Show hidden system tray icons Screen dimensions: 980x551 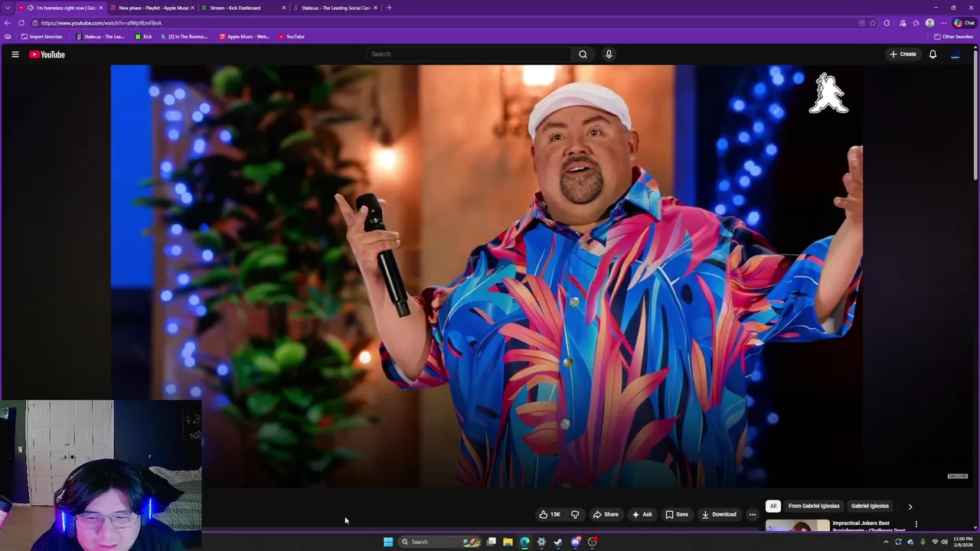coord(886,542)
